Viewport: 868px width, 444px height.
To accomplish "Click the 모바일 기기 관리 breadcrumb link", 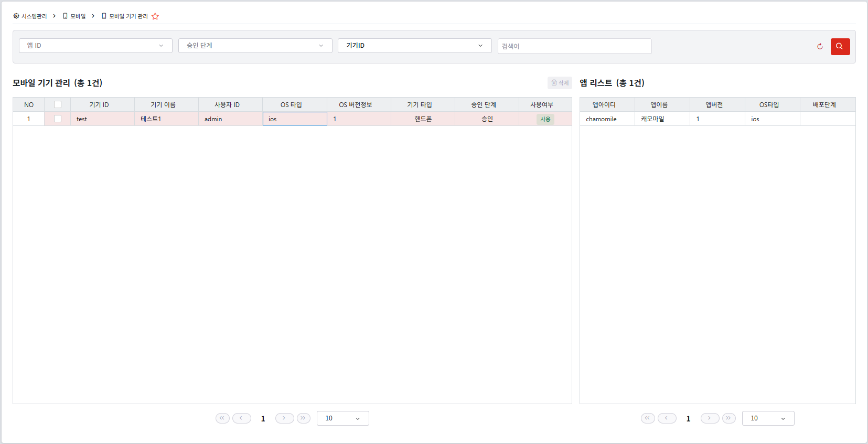I will (128, 16).
